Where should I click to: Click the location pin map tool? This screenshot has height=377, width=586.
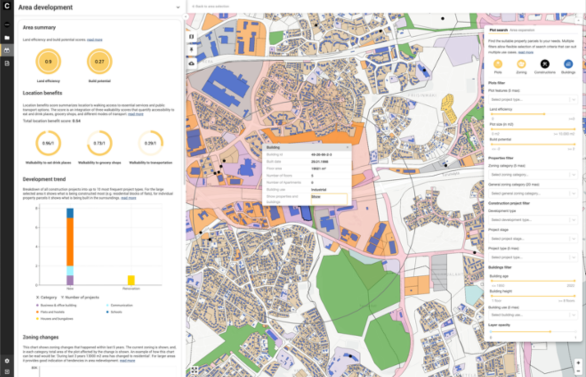tap(191, 50)
